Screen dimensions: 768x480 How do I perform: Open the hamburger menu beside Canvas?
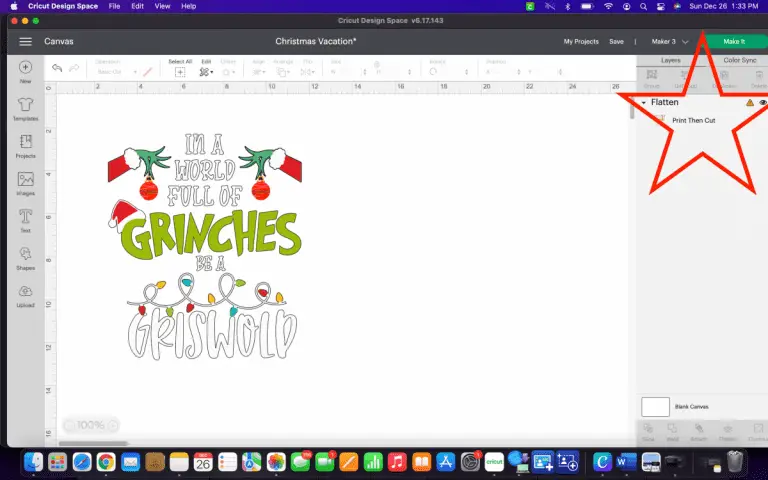(x=25, y=42)
